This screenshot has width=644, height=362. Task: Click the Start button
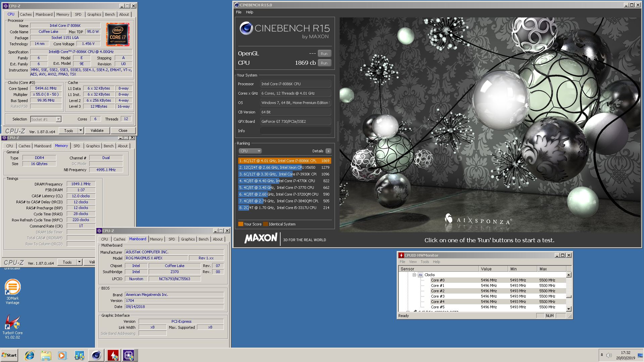9,355
